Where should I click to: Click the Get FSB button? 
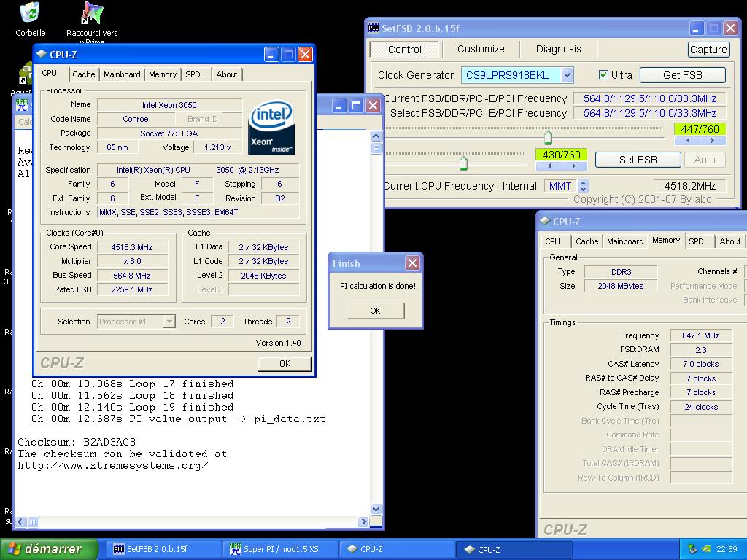[682, 75]
